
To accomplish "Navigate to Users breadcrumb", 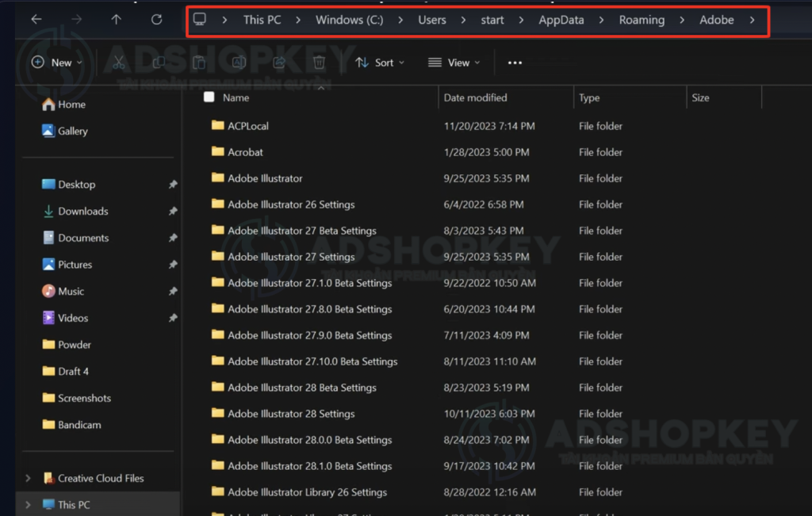I will [x=432, y=20].
